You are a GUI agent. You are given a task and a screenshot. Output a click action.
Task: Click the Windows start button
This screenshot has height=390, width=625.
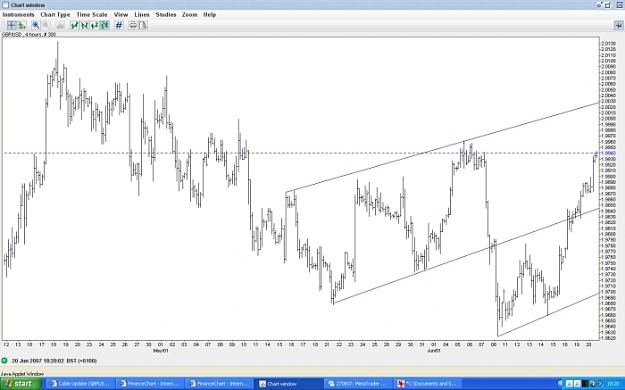tap(21, 384)
